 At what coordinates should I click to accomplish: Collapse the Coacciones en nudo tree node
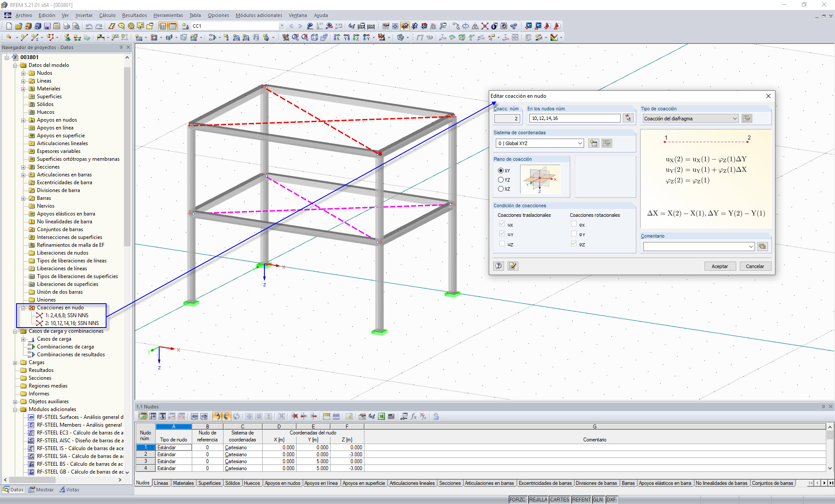coord(23,308)
